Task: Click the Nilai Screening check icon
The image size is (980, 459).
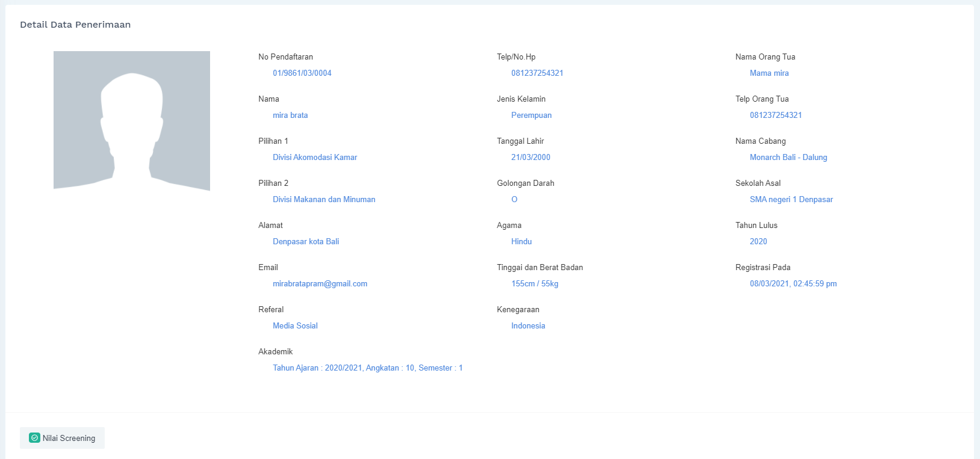Action: [34, 438]
